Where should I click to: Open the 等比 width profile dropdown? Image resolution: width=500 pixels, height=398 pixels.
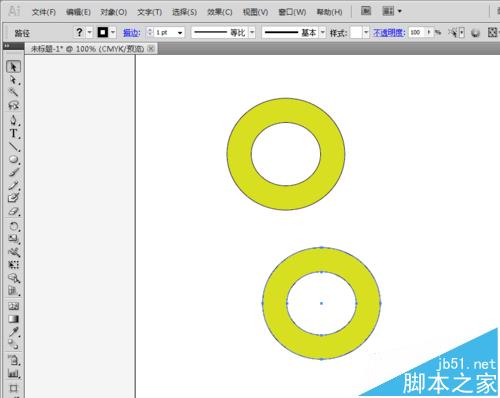tap(252, 33)
